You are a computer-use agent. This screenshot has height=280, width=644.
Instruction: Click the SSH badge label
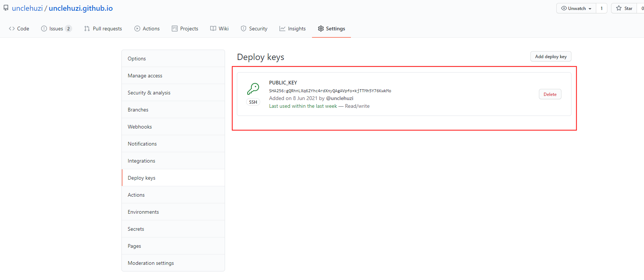[x=253, y=102]
